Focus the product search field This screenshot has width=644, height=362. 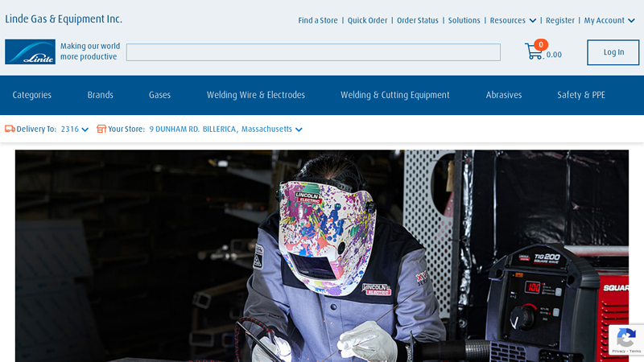(x=313, y=52)
